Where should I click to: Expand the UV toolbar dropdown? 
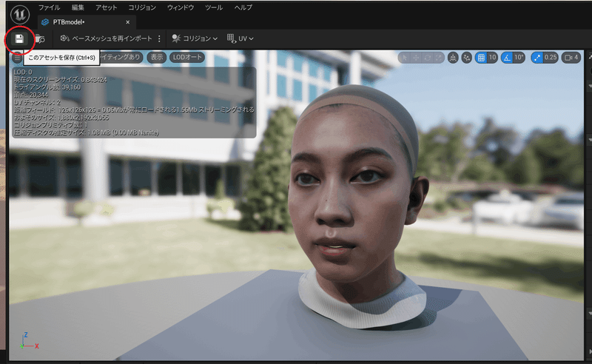pos(240,38)
